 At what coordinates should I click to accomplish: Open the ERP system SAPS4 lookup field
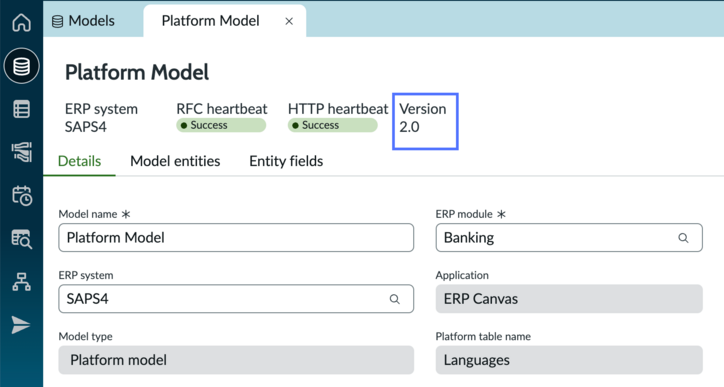pyautogui.click(x=236, y=299)
